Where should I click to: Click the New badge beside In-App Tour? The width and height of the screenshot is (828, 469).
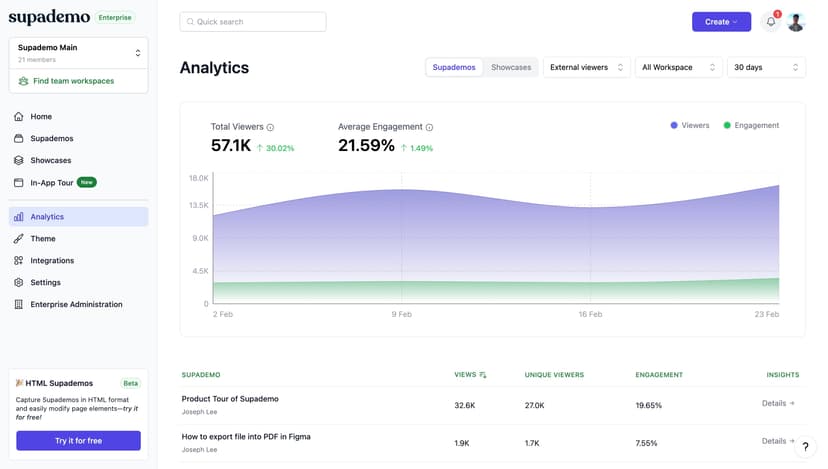(87, 182)
